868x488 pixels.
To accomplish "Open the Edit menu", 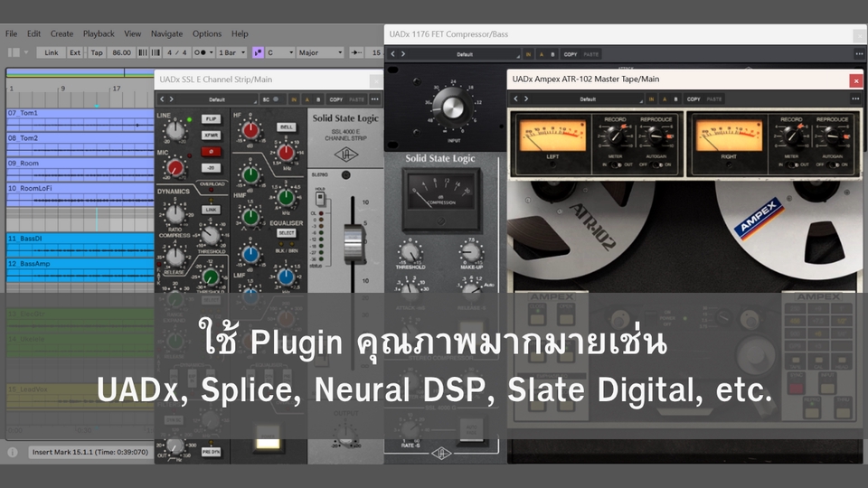I will 33,33.
